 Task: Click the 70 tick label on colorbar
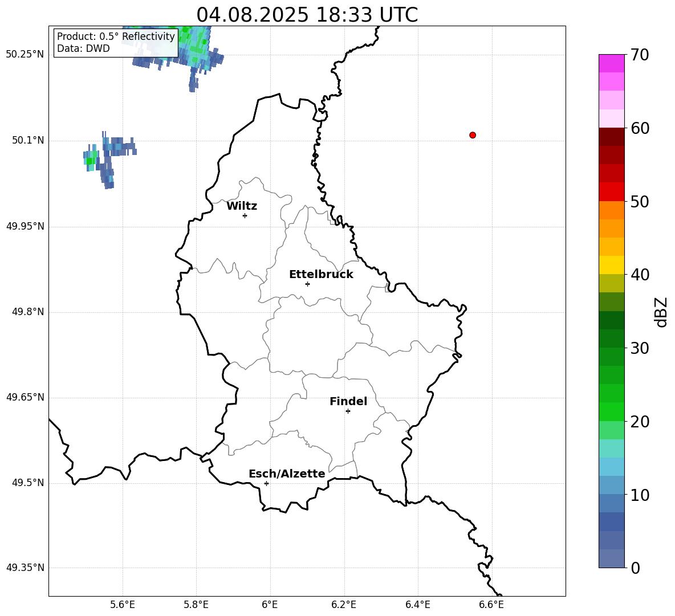coord(640,55)
